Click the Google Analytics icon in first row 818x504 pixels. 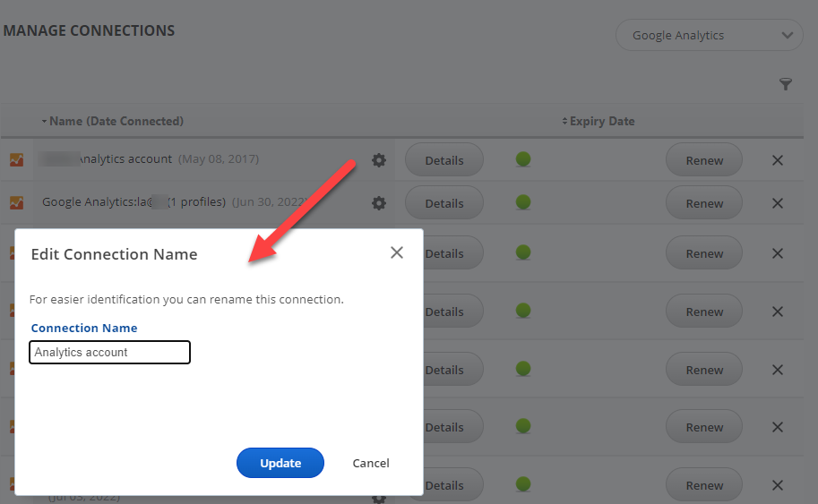point(16,160)
